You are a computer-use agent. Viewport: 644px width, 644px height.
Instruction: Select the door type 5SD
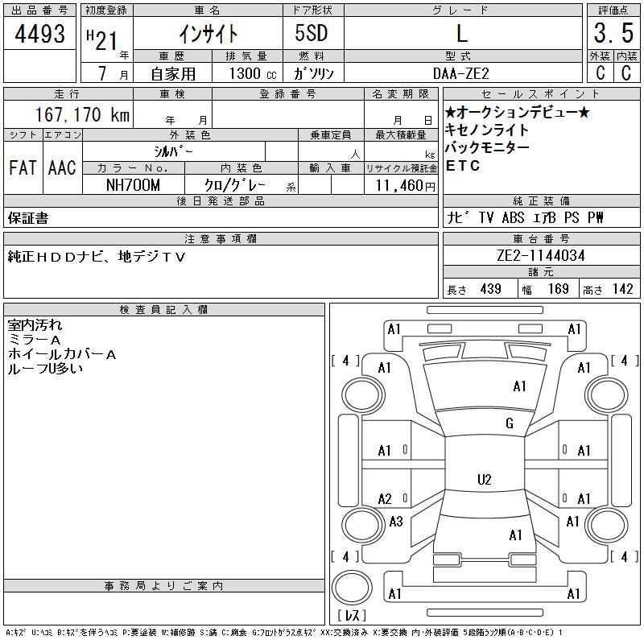[312, 33]
